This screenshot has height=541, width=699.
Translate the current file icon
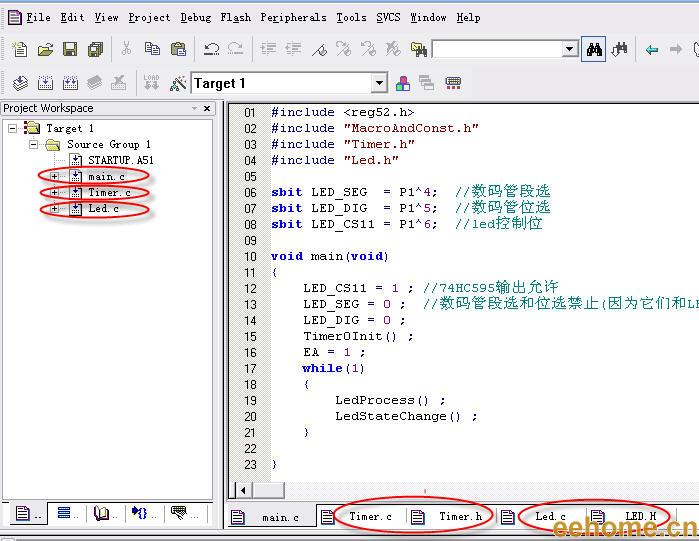coord(20,83)
